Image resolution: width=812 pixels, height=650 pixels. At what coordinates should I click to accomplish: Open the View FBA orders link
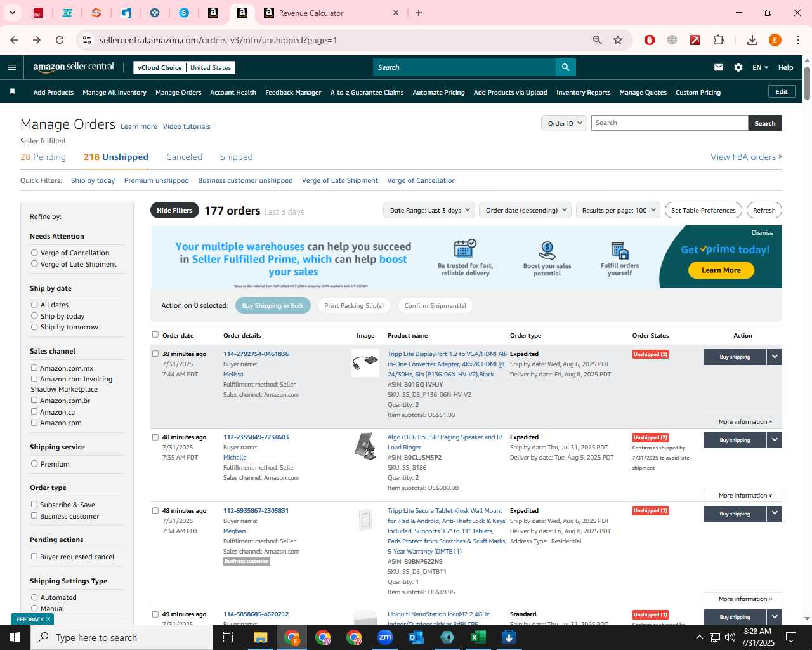tap(746, 157)
